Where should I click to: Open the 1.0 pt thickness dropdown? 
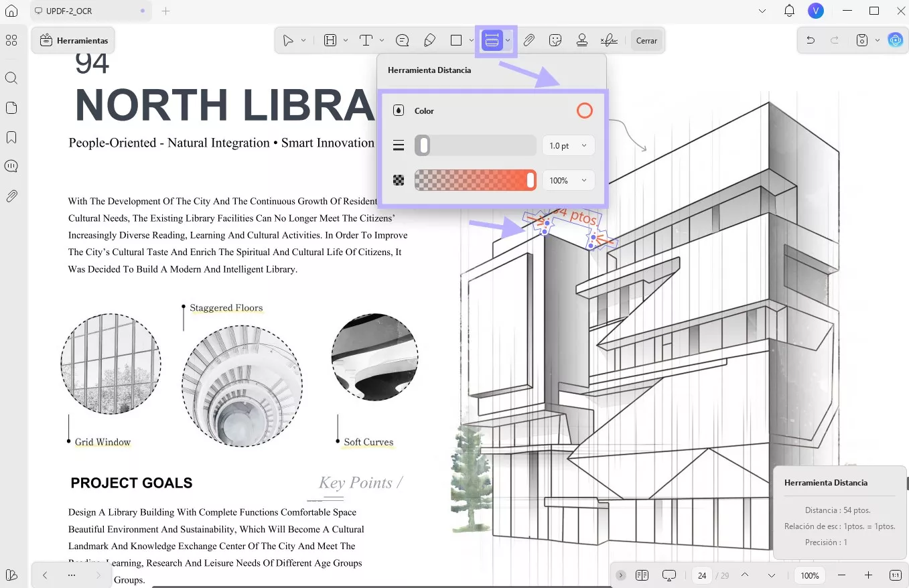tap(568, 145)
